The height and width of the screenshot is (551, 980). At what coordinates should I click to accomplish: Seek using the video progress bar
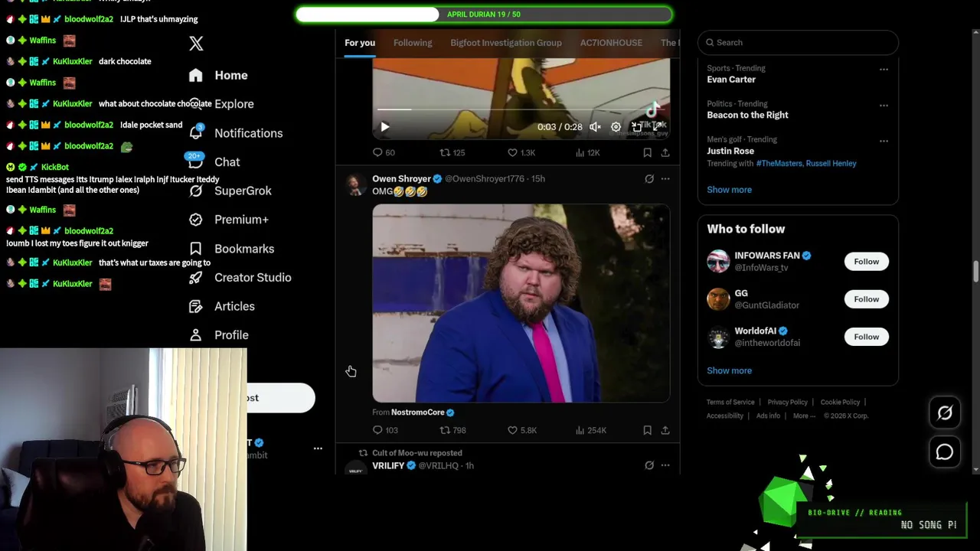(521, 109)
